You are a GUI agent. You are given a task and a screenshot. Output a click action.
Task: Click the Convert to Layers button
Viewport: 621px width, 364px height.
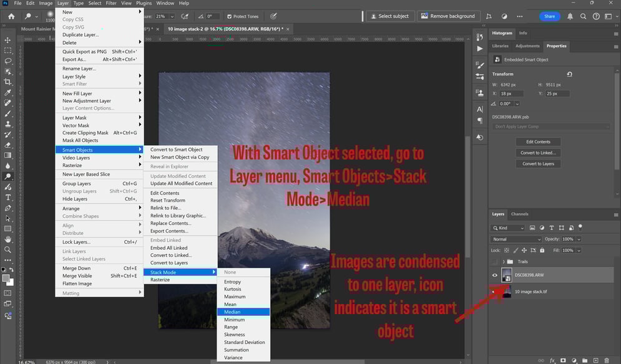[538, 164]
